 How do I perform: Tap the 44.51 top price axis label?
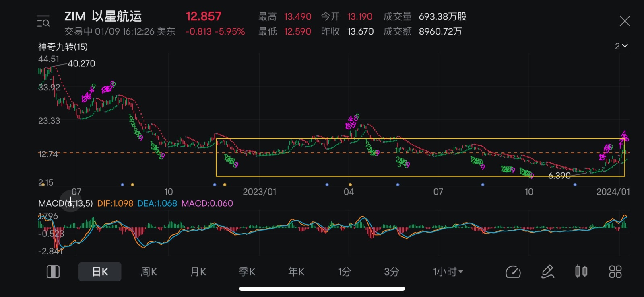pyautogui.click(x=49, y=59)
